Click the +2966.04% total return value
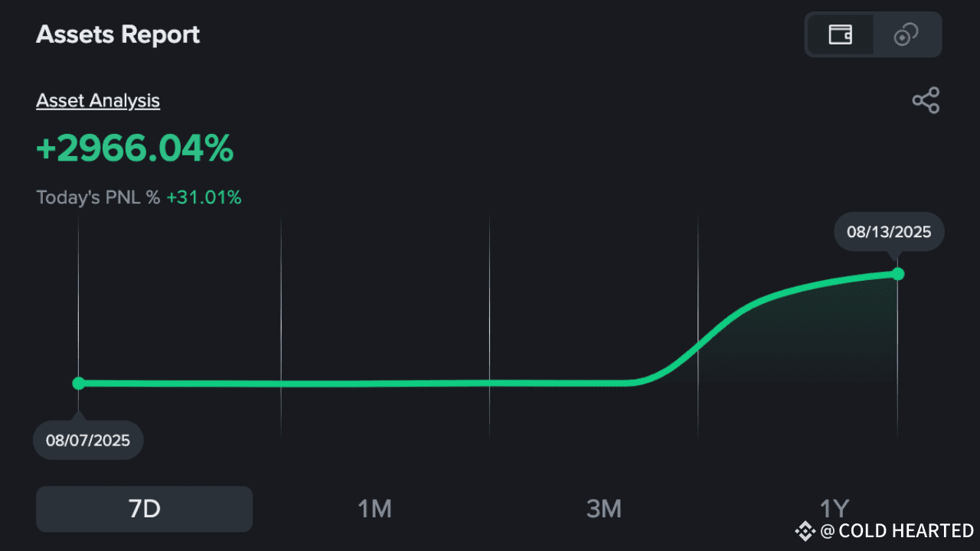980x551 pixels. (x=135, y=148)
